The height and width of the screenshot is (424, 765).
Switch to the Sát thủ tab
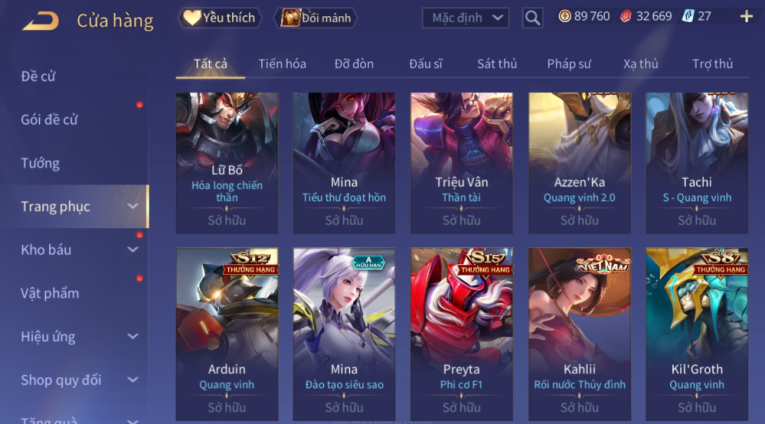tap(497, 64)
